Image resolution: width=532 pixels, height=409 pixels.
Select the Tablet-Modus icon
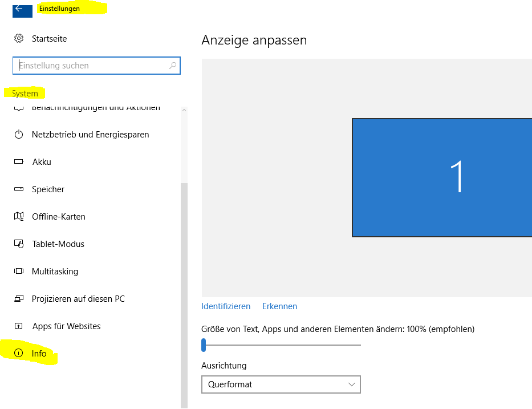pos(19,244)
